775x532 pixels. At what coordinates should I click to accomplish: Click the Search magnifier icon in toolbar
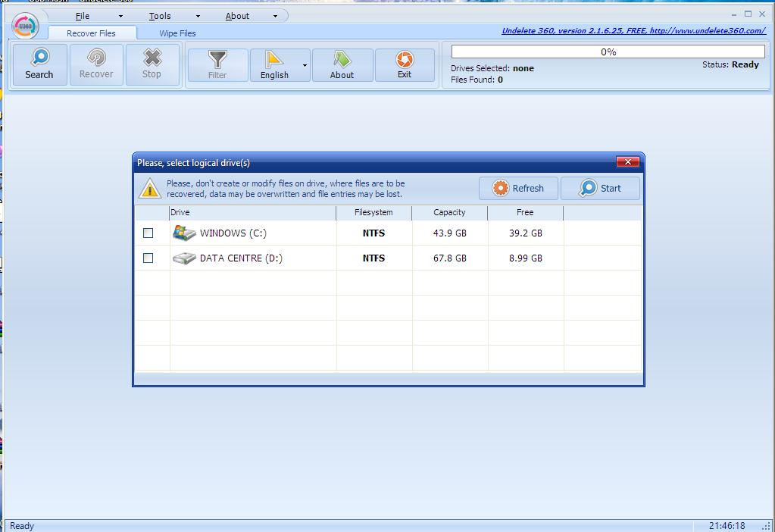click(x=39, y=58)
